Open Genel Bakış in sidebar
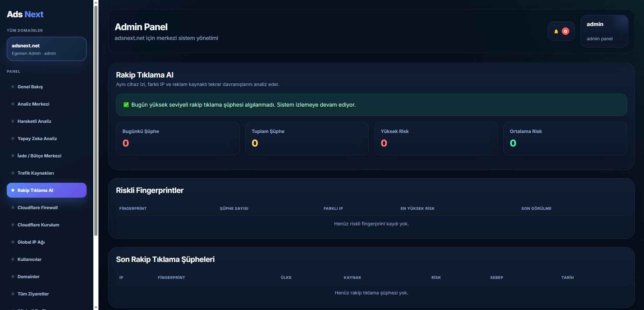644x310 pixels. click(x=47, y=87)
